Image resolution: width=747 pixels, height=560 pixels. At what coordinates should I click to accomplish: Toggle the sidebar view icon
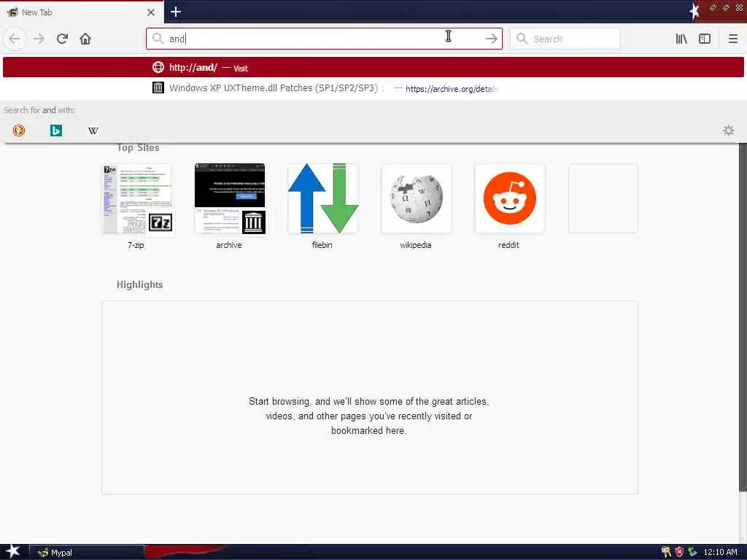point(705,39)
